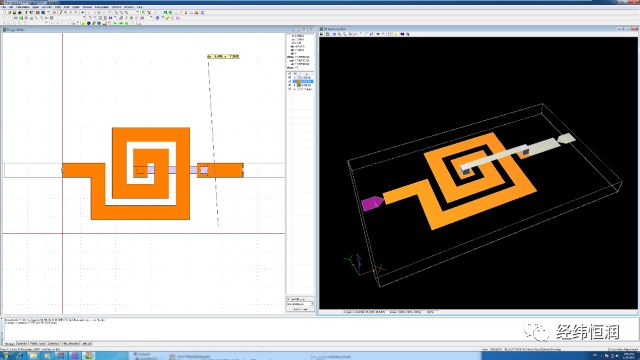Open the File menu
Screen dimensions: 640x360
click(x=4, y=7)
